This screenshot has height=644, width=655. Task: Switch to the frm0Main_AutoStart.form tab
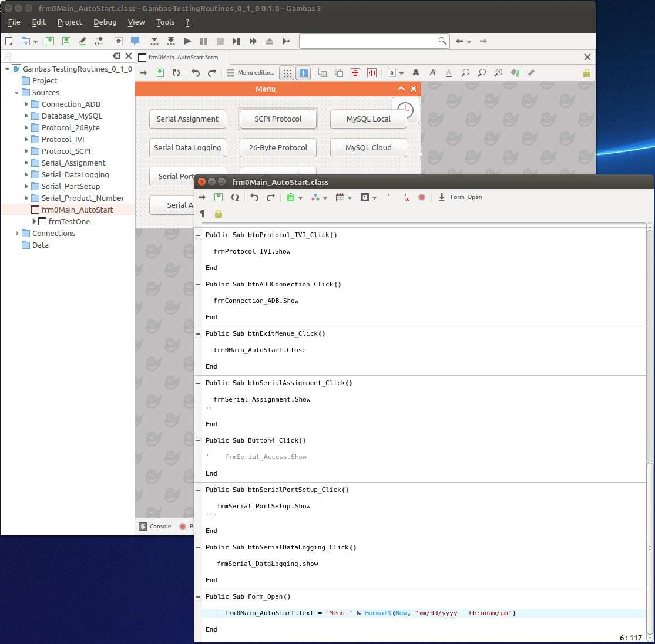coord(183,58)
